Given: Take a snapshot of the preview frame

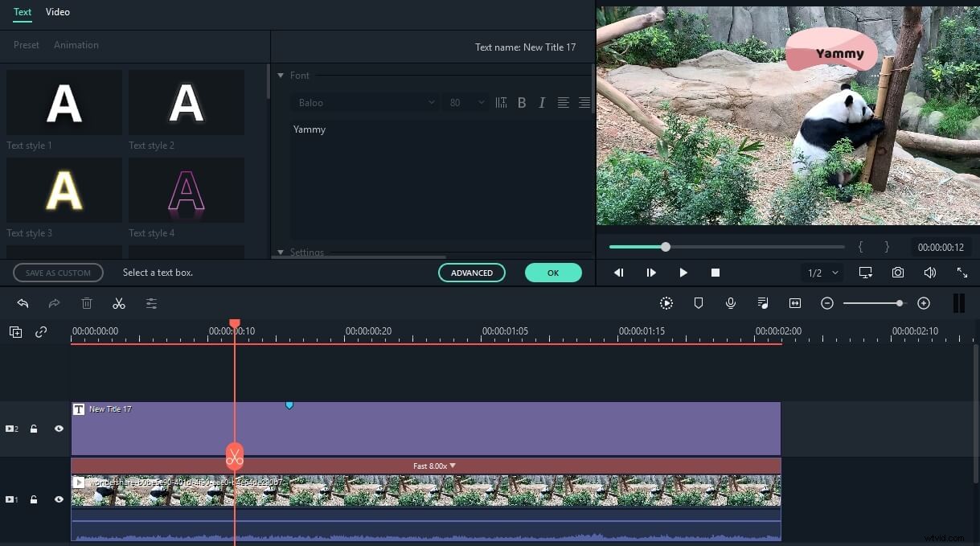Looking at the screenshot, I should (x=898, y=273).
